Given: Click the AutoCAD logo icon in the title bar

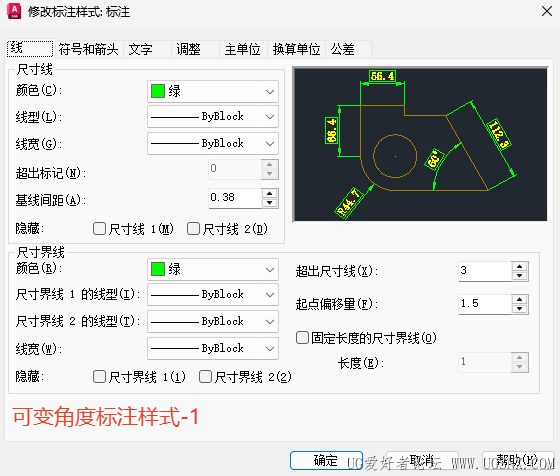Looking at the screenshot, I should 14,11.
